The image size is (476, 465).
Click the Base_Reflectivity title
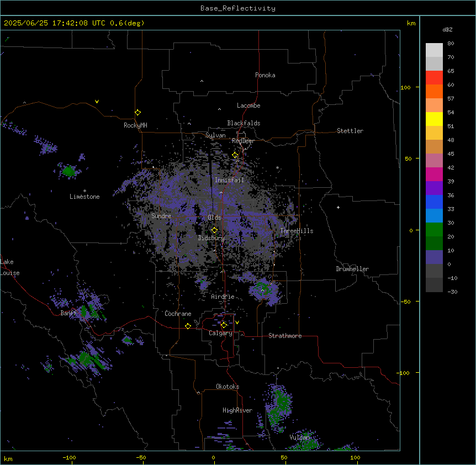(x=238, y=8)
